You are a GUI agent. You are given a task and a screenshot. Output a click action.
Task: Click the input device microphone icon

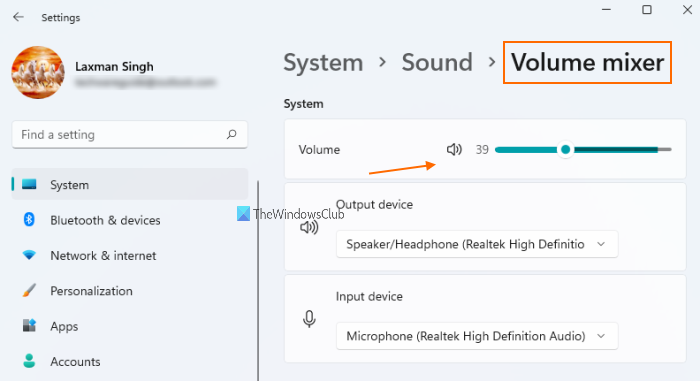pos(309,319)
